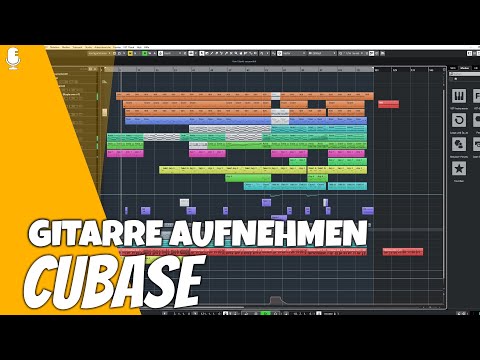Open the Hilfe menu
The image size is (480, 360).
point(146,47)
